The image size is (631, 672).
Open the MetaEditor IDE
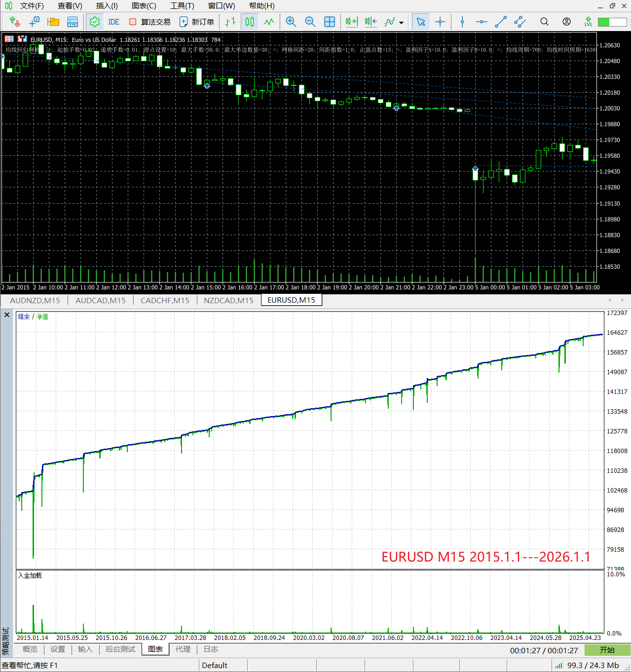click(113, 22)
